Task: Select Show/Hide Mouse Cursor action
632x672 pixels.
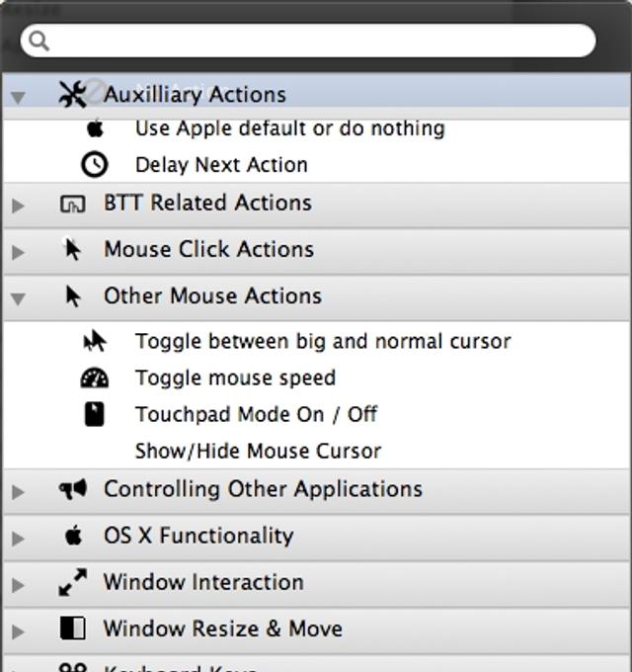Action: pyautogui.click(x=258, y=451)
